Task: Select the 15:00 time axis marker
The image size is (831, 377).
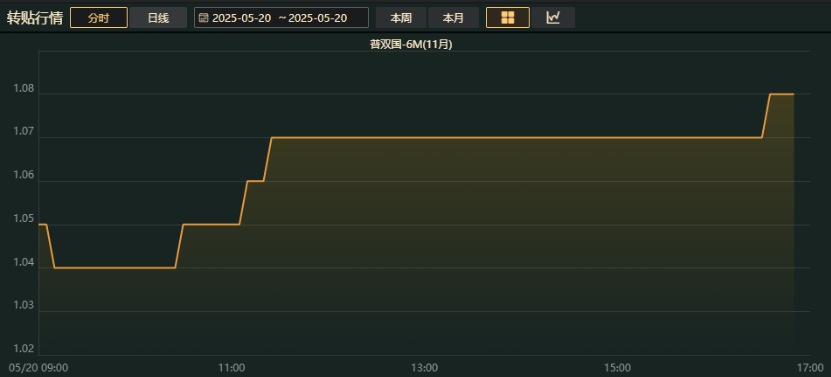Action: [617, 367]
